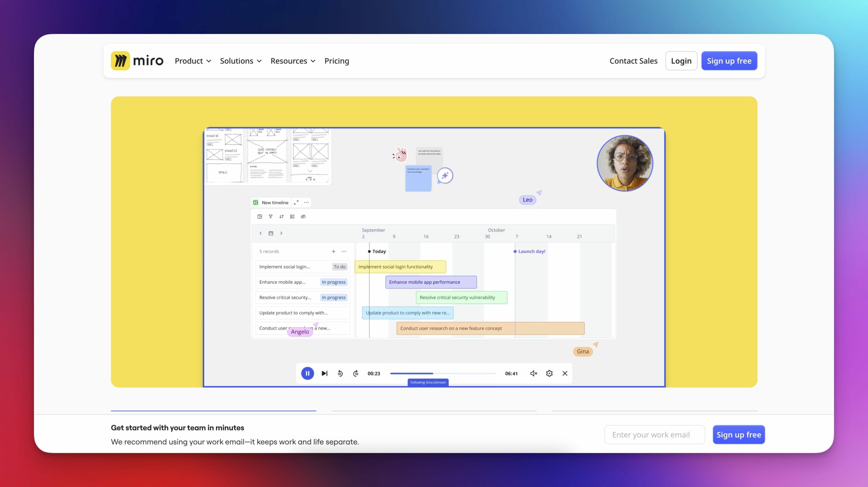Select the sort icon in the timeline toolbar
The height and width of the screenshot is (487, 868).
click(281, 216)
